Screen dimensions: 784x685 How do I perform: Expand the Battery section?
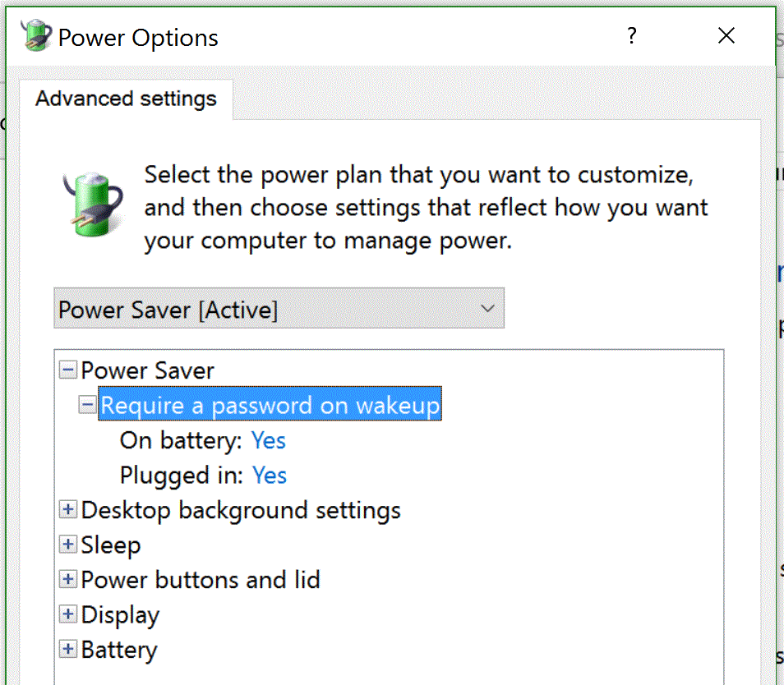(x=67, y=649)
